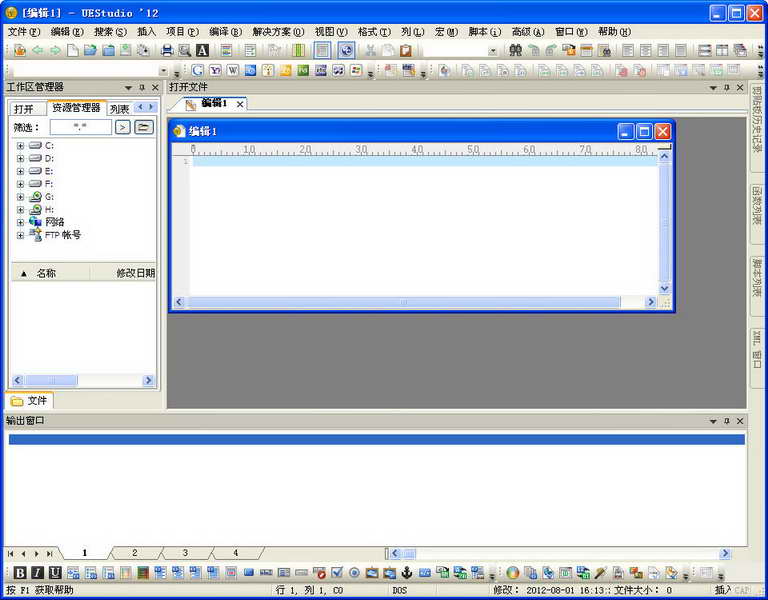Screen dimensions: 768x600
Task: Expand the G: drive tree node
Action: tap(20, 196)
